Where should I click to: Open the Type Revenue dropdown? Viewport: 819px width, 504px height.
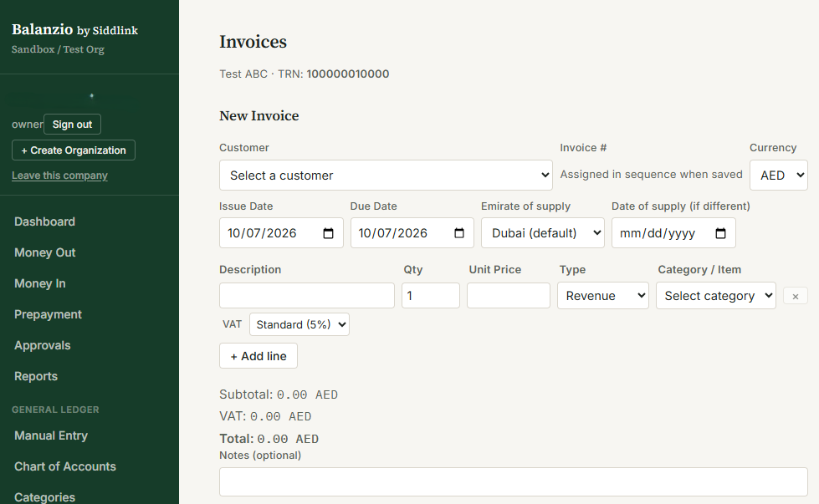tap(603, 296)
